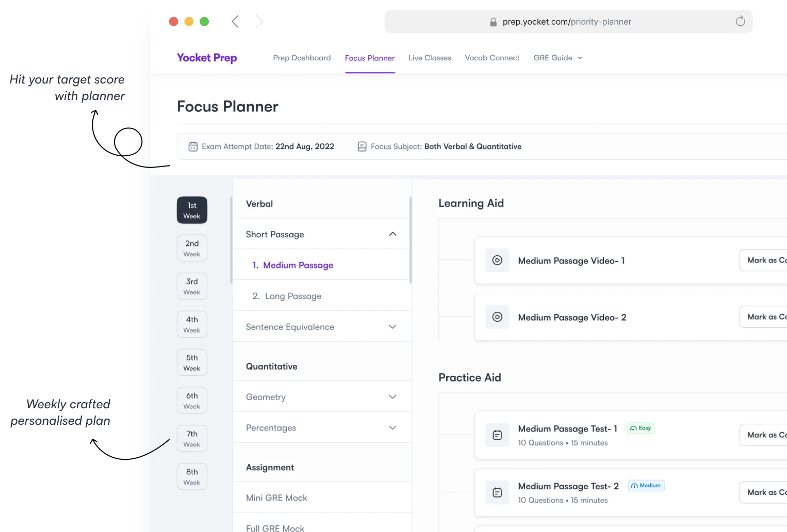Open the GRE Guide dropdown
This screenshot has width=787, height=532.
click(x=558, y=58)
